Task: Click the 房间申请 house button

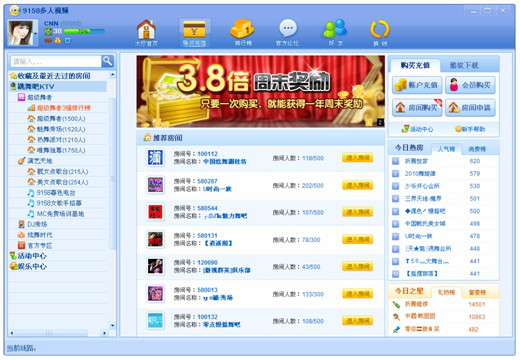Action: click(x=470, y=108)
